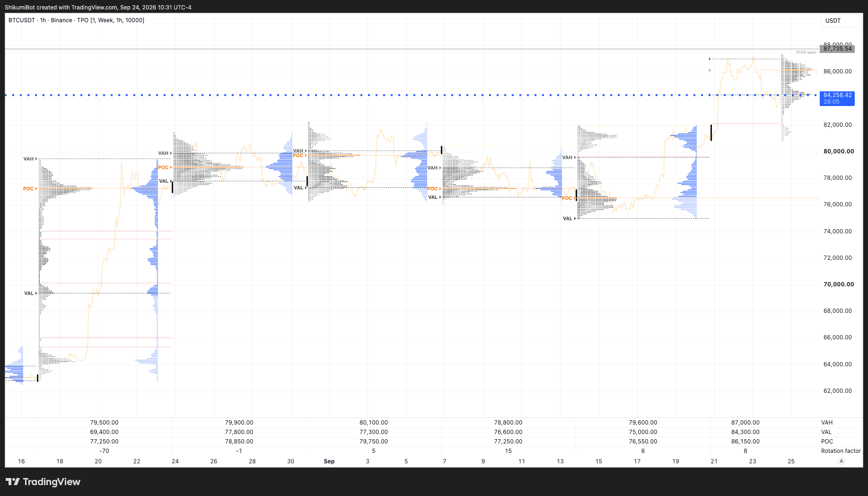Click the "25" date on time axis

(x=791, y=461)
